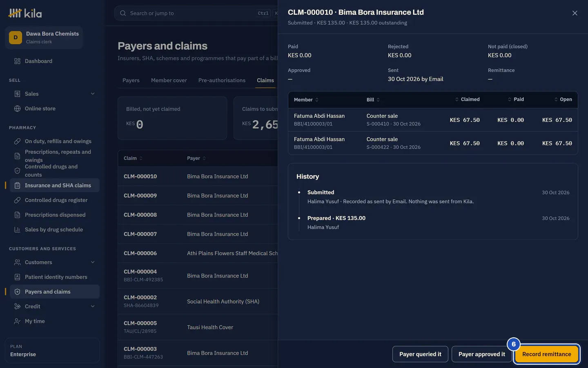Open the Sales by drug schedule chart icon
The height and width of the screenshot is (368, 588).
click(x=17, y=229)
